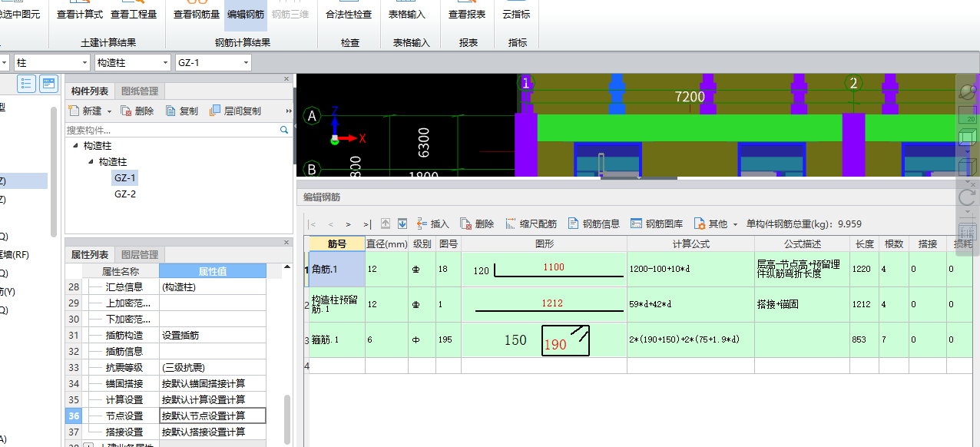Switch to the 图纸管理 tab
The height and width of the screenshot is (447, 980).
tap(139, 91)
